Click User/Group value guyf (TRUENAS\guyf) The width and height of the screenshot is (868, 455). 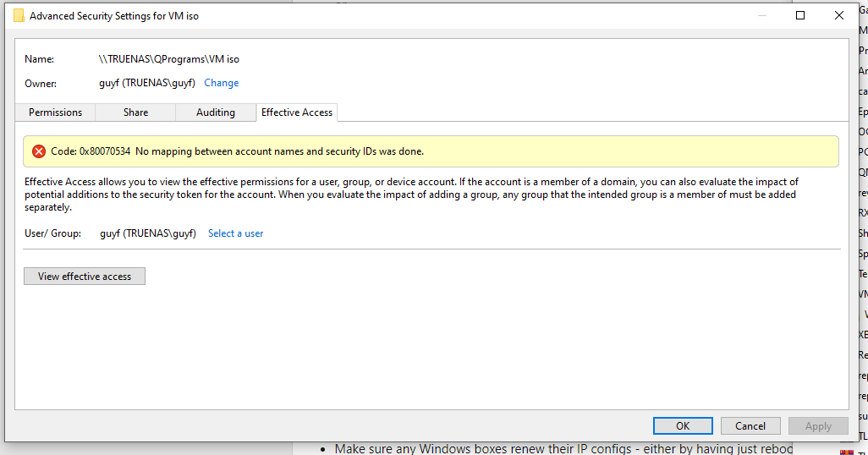click(x=148, y=233)
